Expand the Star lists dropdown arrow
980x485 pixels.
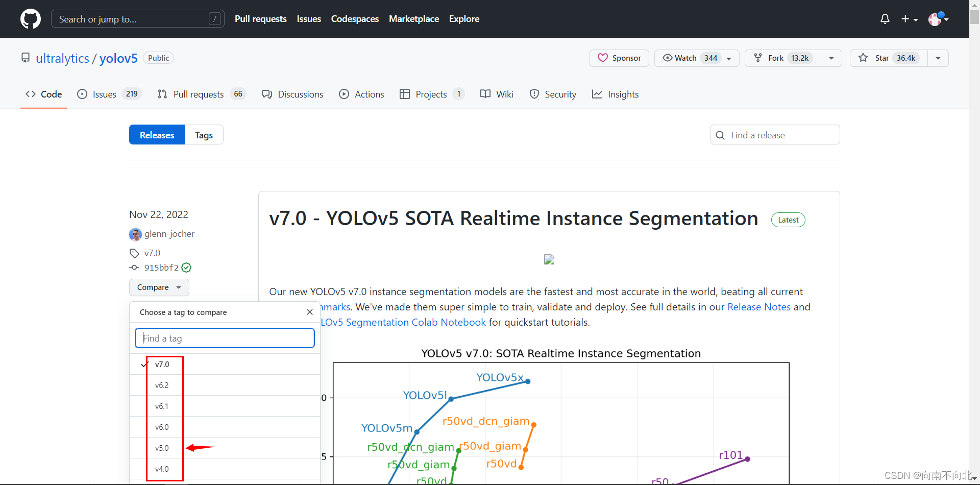pos(938,58)
